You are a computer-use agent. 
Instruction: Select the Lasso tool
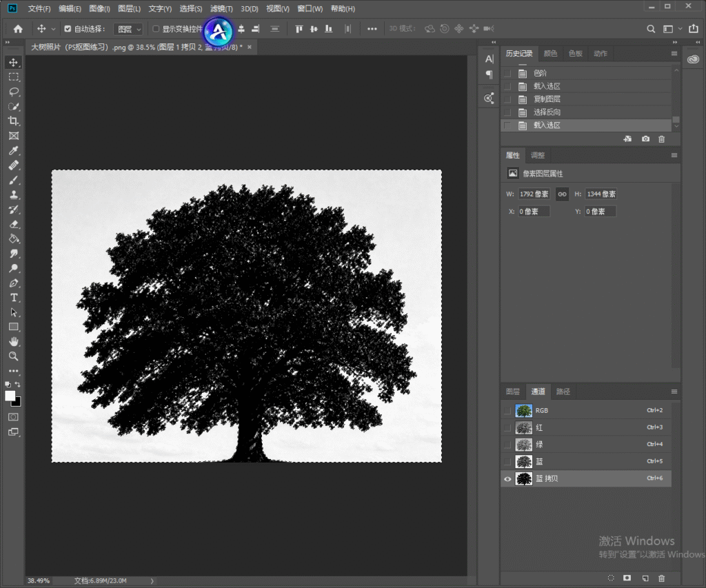[14, 92]
